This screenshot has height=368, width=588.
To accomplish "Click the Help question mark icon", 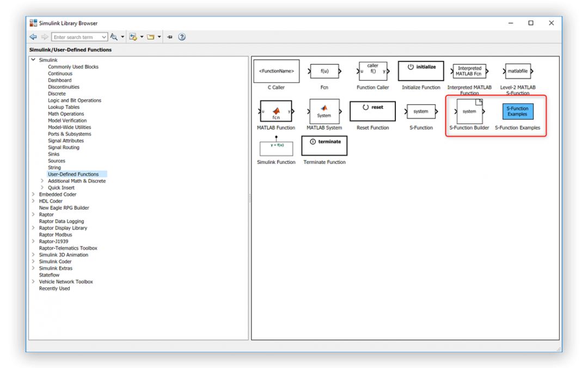I will (182, 36).
